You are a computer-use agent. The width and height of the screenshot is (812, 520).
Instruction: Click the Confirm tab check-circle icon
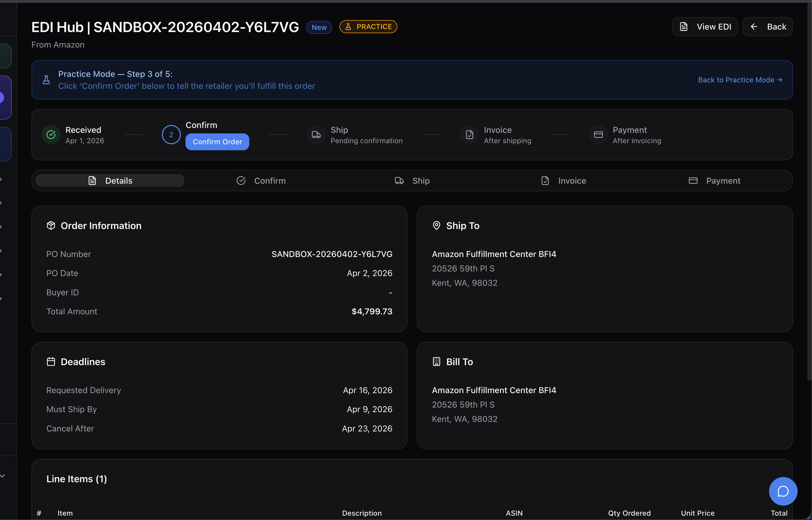click(x=241, y=181)
